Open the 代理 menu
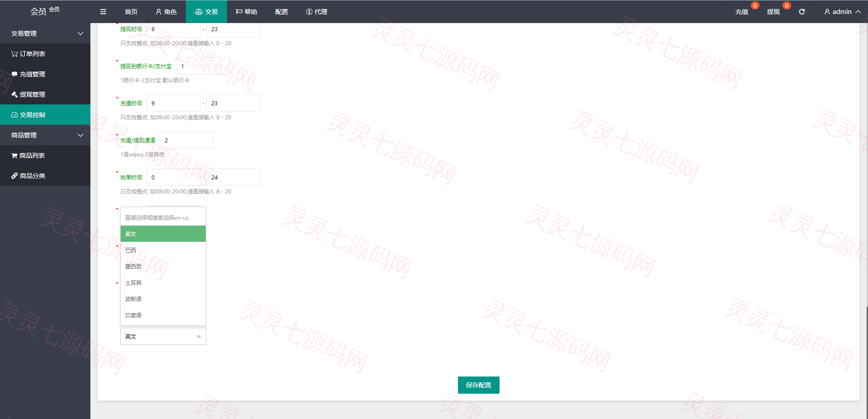868x419 pixels. click(316, 12)
